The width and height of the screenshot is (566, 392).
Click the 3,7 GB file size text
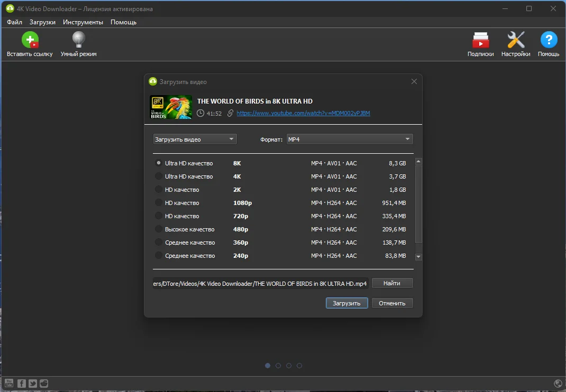[397, 176]
